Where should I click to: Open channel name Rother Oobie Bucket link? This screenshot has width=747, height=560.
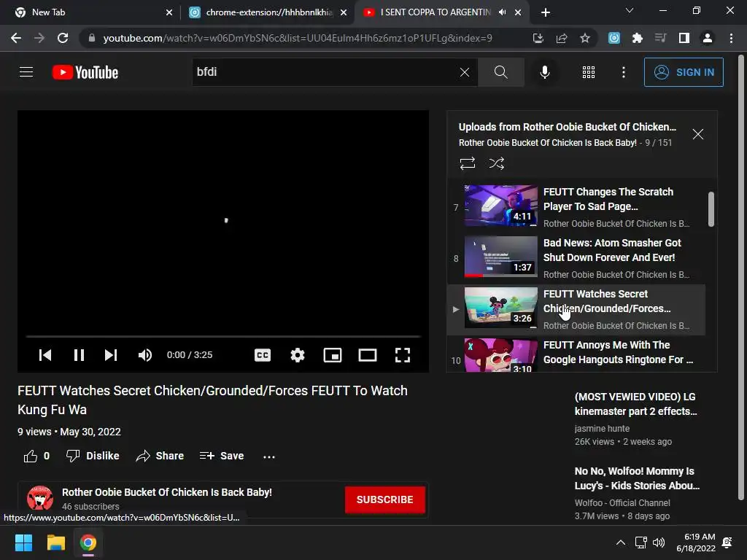click(x=167, y=492)
